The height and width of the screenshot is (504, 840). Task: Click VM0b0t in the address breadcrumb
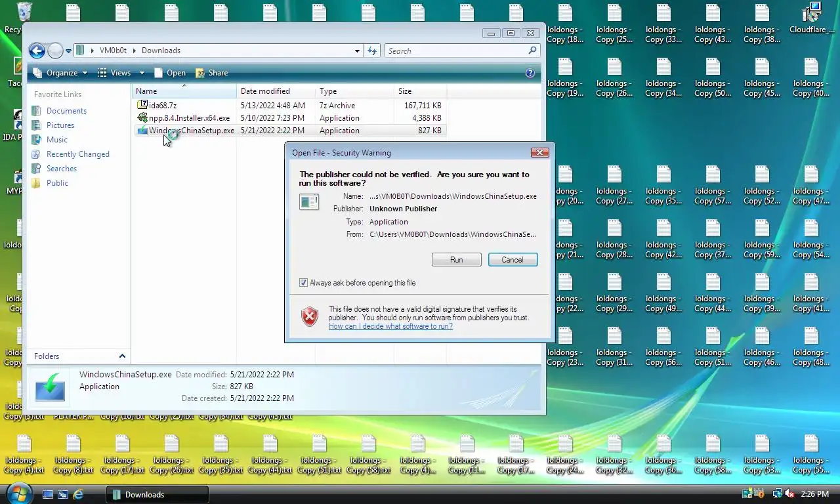[113, 51]
